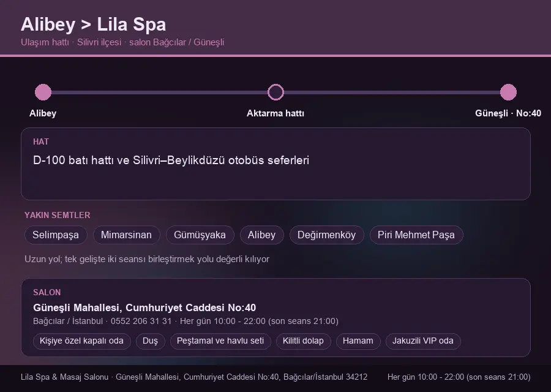Click the Güneşli · No:40 label
This screenshot has height=392, width=551.
point(508,113)
